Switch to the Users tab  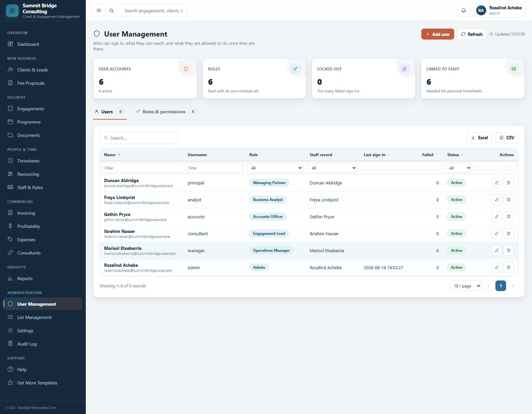pyautogui.click(x=110, y=112)
